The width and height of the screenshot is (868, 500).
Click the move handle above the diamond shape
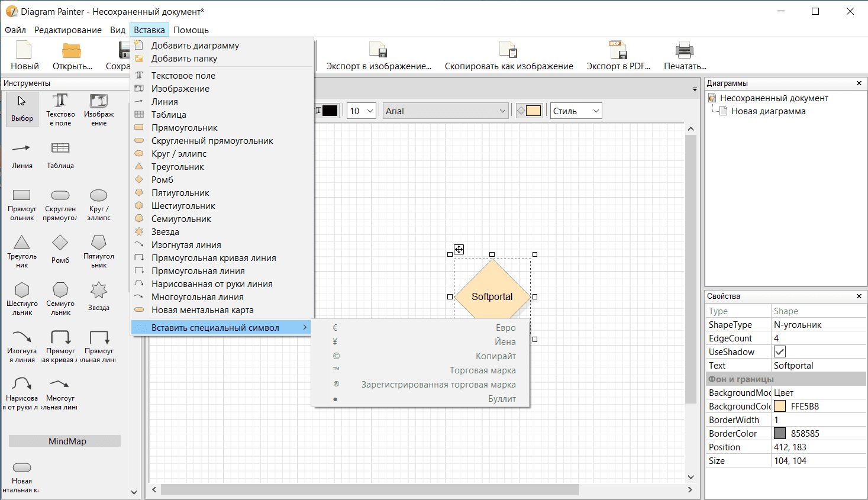[x=459, y=249]
